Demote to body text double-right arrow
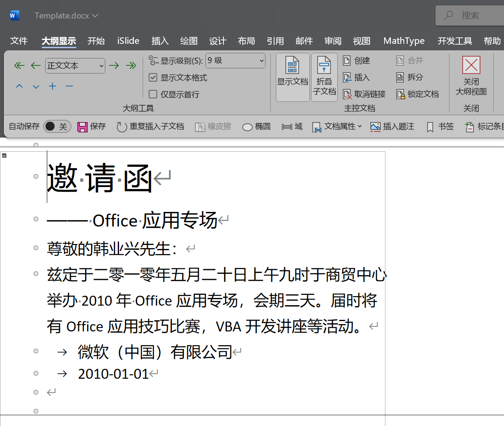 pyautogui.click(x=131, y=66)
